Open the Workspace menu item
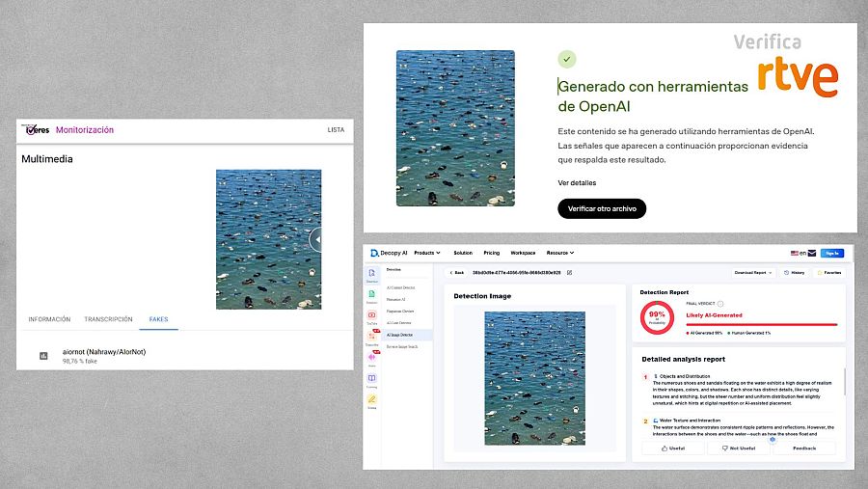Image resolution: width=868 pixels, height=489 pixels. (523, 253)
